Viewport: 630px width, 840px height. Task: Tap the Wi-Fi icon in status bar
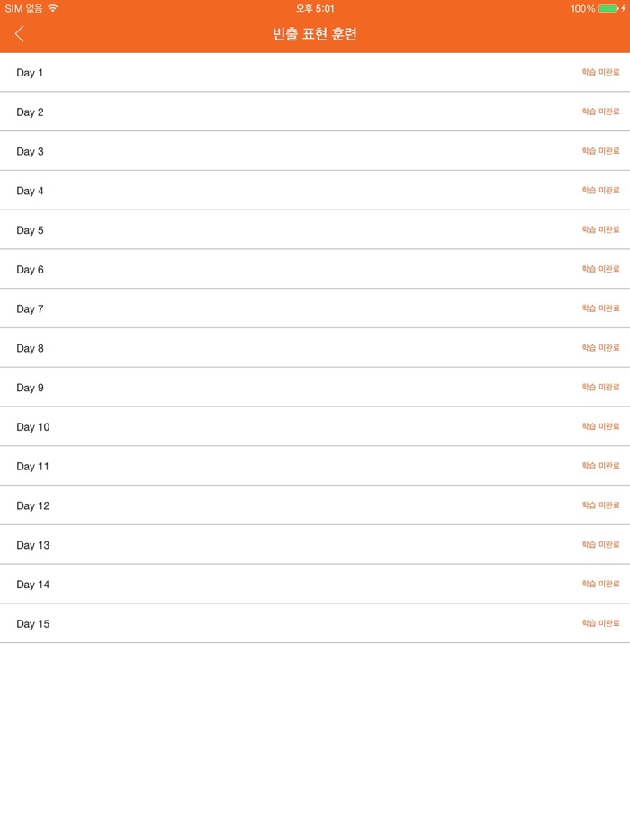pyautogui.click(x=53, y=8)
